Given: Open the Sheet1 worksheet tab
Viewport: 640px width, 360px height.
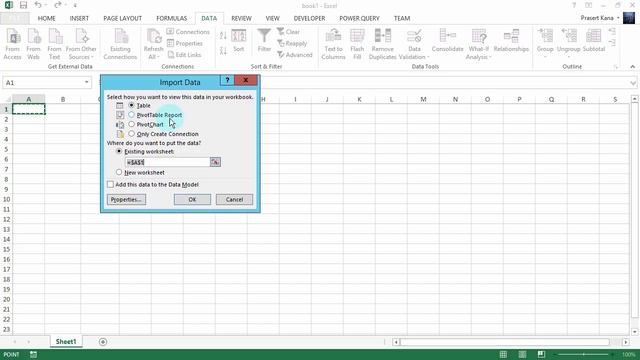Looking at the screenshot, I should point(66,342).
